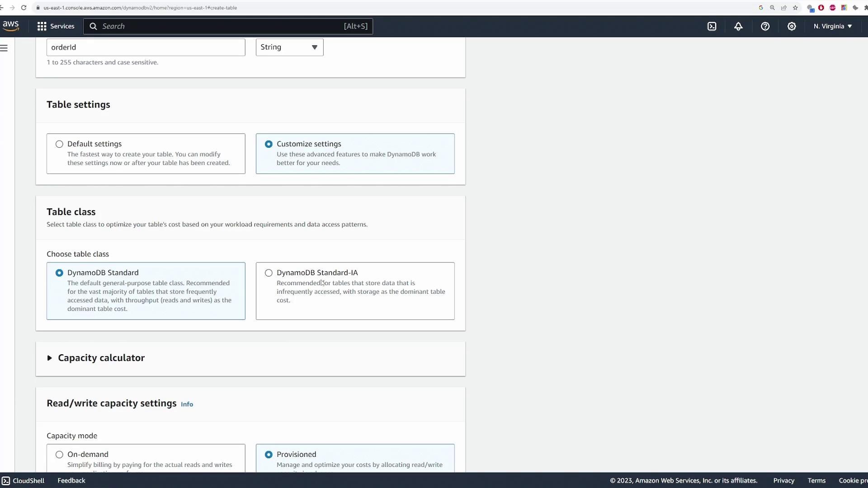The image size is (868, 488).
Task: Open the settings gear in AWS header
Action: [x=792, y=26]
